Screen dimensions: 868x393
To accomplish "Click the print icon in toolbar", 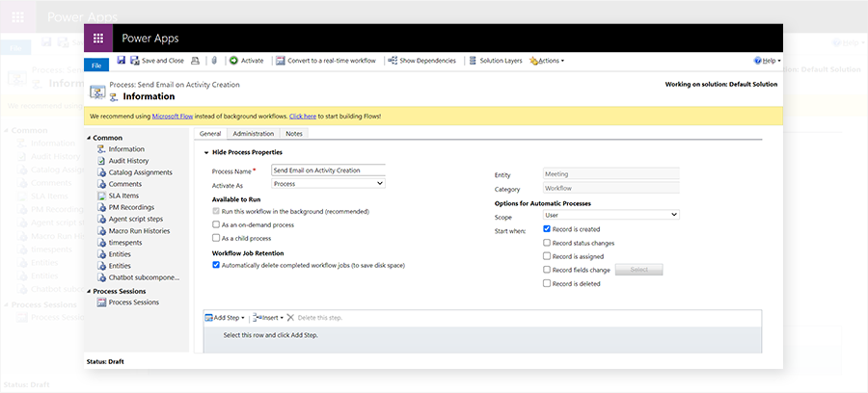I will click(195, 61).
